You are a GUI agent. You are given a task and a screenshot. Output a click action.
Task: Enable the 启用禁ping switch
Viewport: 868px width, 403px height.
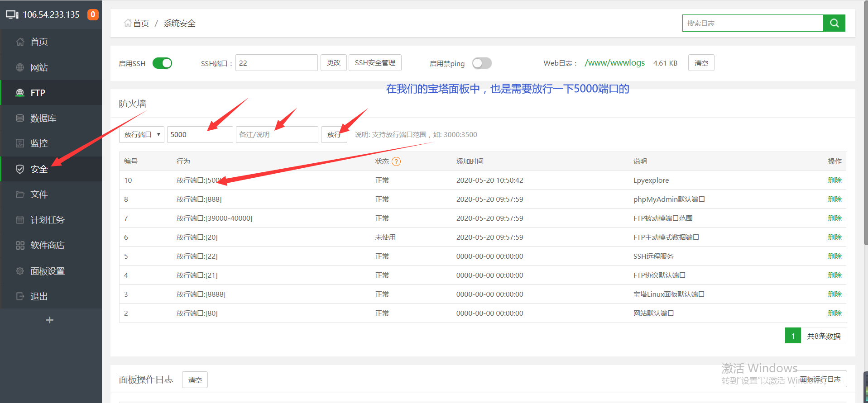click(x=482, y=63)
